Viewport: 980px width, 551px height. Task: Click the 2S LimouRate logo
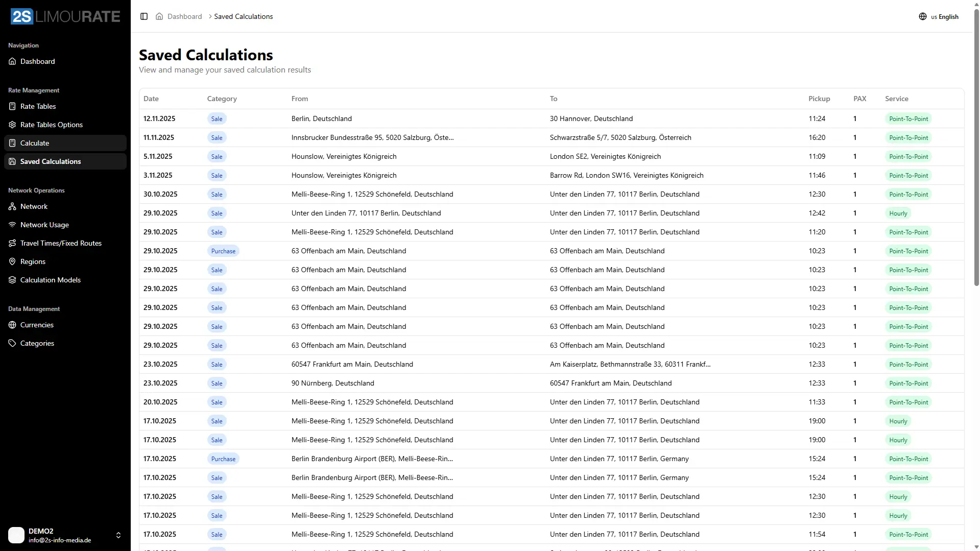[x=65, y=16]
